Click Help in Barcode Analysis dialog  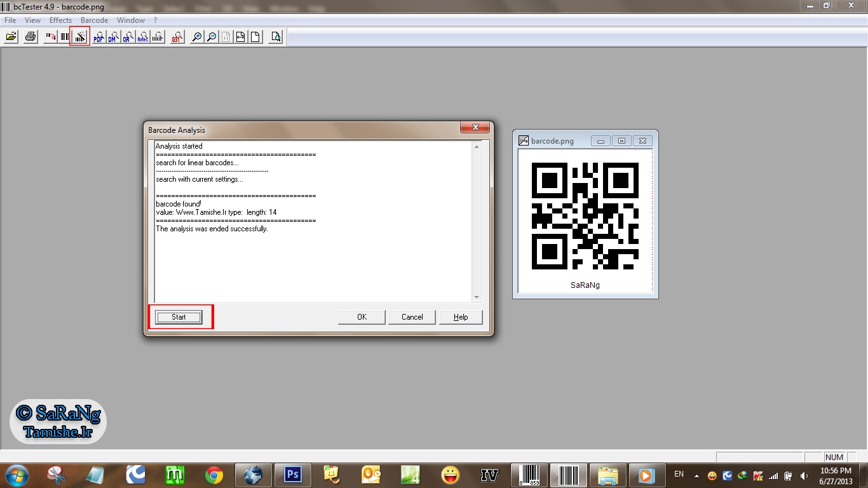click(461, 317)
